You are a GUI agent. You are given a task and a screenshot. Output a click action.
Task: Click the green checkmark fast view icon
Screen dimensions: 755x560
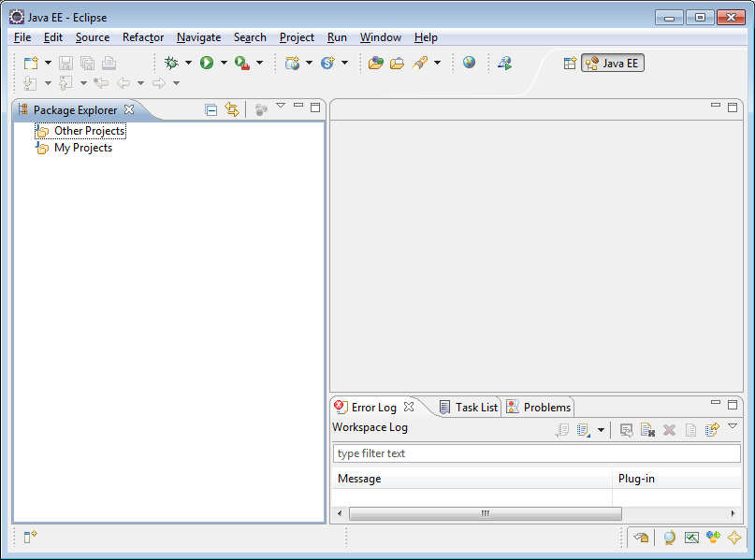pos(691,537)
